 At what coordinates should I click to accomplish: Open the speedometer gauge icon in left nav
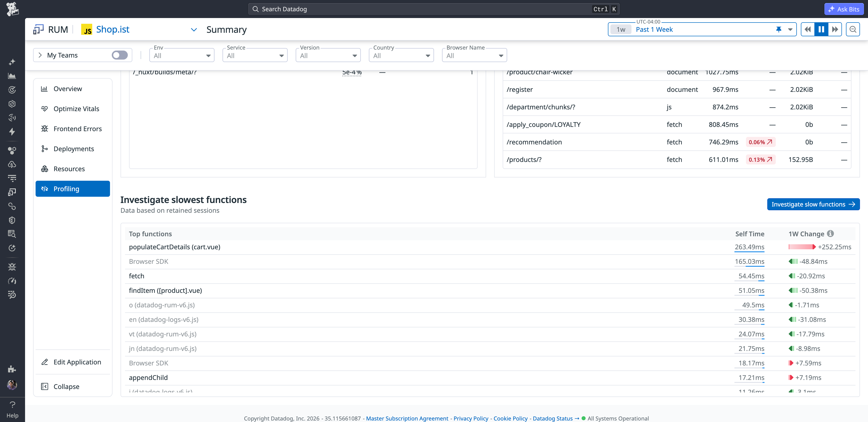pyautogui.click(x=12, y=281)
